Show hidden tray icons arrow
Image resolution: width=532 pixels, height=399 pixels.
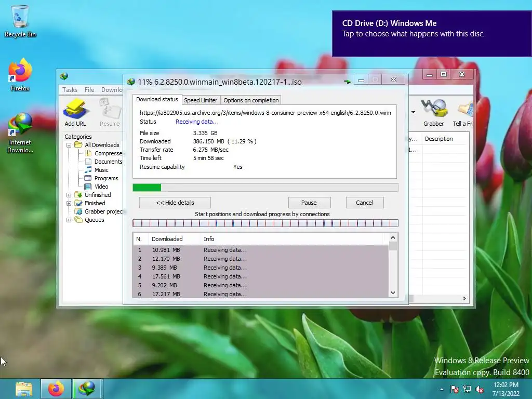[x=442, y=389]
